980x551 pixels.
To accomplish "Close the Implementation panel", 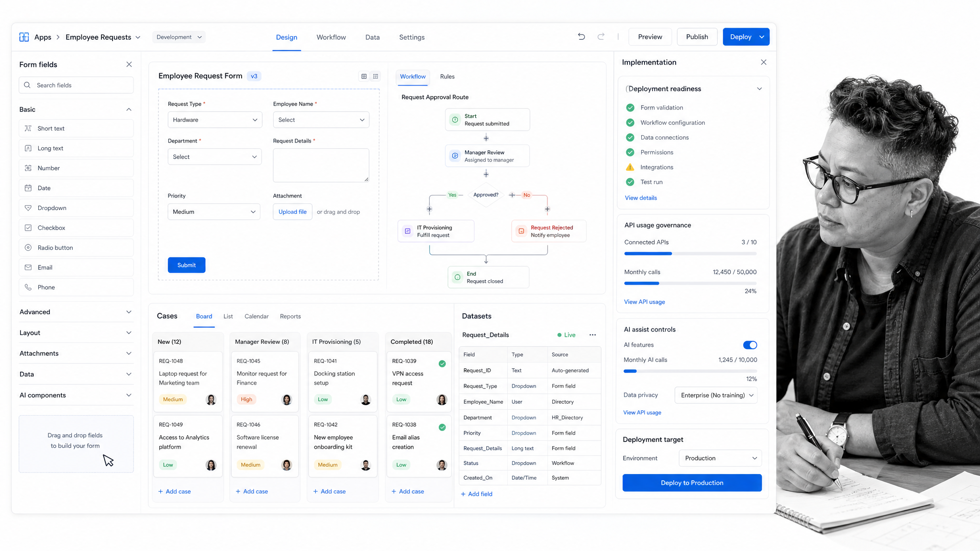I will [x=764, y=62].
